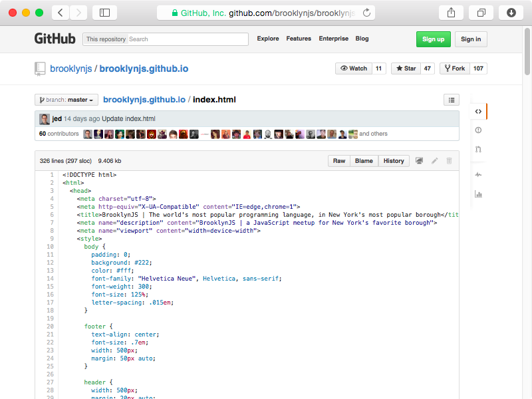
Task: Go forward with Safari's forward arrow
Action: (x=78, y=13)
